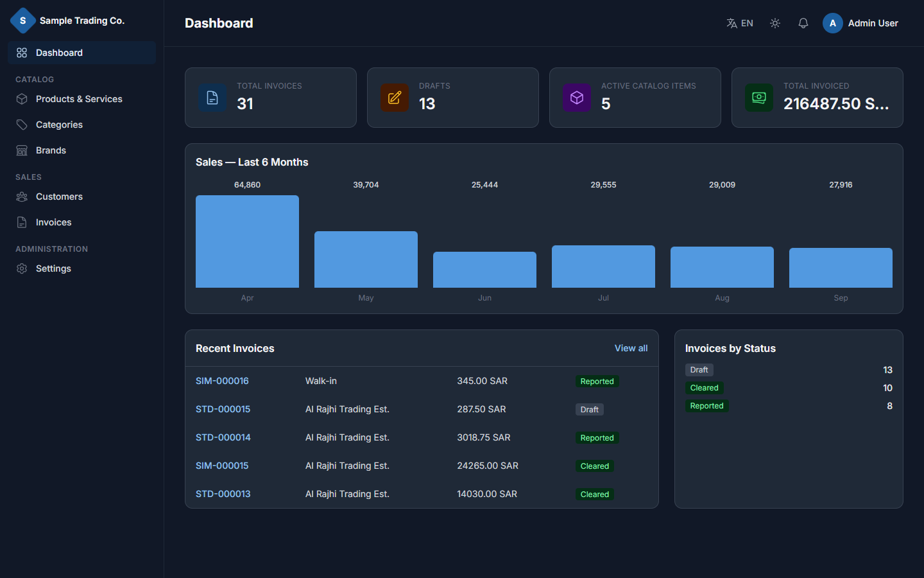Open Settings from the sidebar
This screenshot has width=924, height=578.
pyautogui.click(x=81, y=268)
